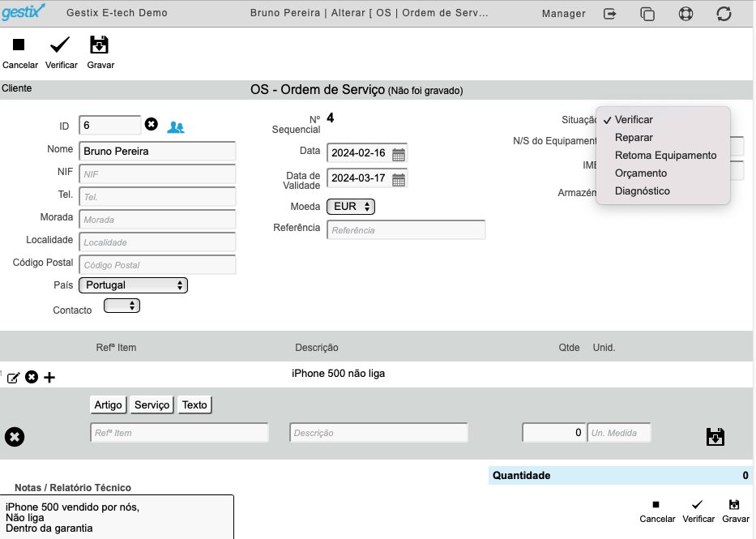Click the top Gravar save icon

pyautogui.click(x=100, y=45)
